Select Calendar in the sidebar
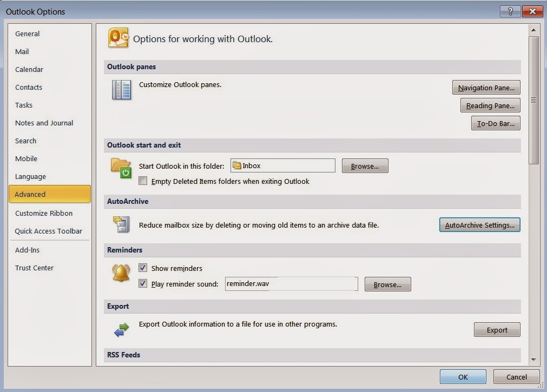 point(50,69)
